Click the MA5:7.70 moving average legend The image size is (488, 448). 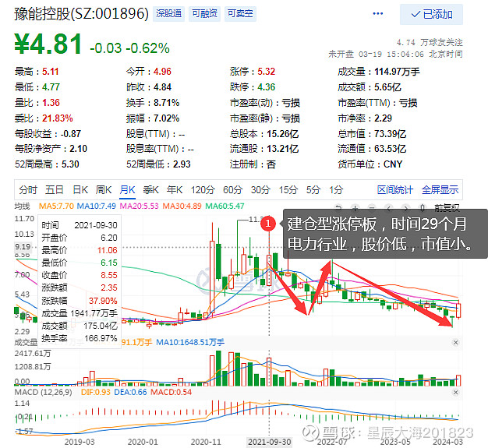pos(56,206)
